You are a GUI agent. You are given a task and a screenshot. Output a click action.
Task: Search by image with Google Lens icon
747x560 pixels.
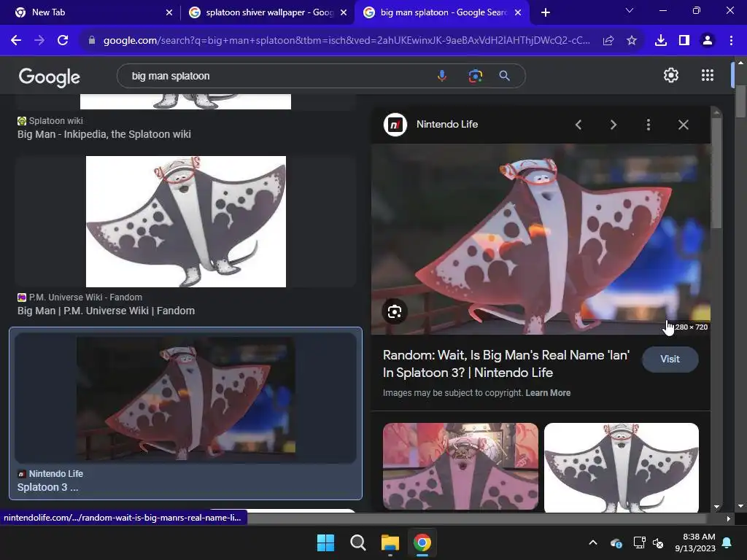[x=475, y=76]
